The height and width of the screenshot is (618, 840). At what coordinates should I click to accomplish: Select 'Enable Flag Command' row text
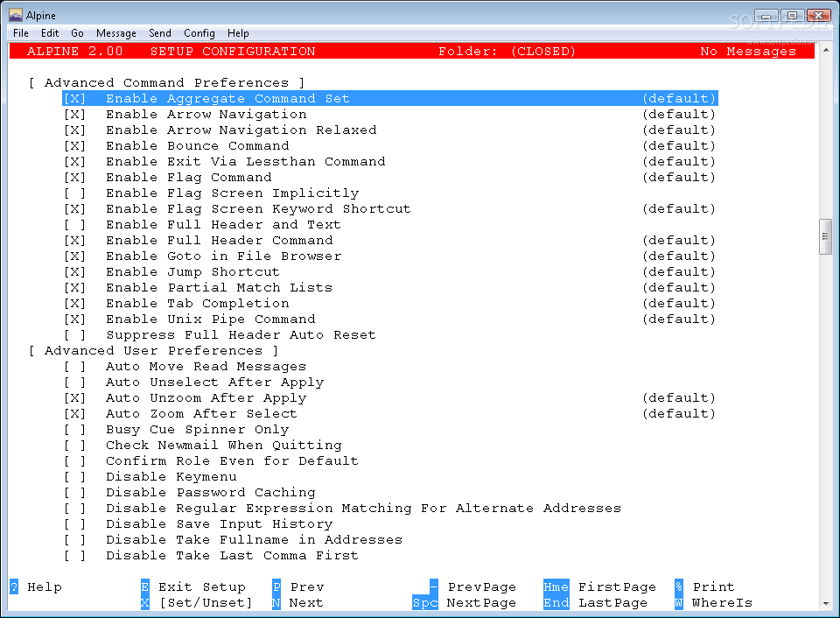point(189,178)
